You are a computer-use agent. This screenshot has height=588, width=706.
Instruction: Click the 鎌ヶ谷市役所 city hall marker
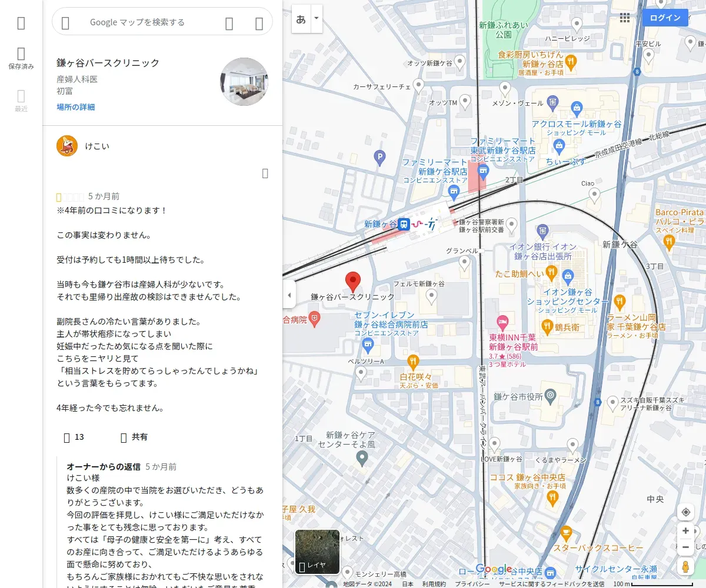pyautogui.click(x=550, y=395)
